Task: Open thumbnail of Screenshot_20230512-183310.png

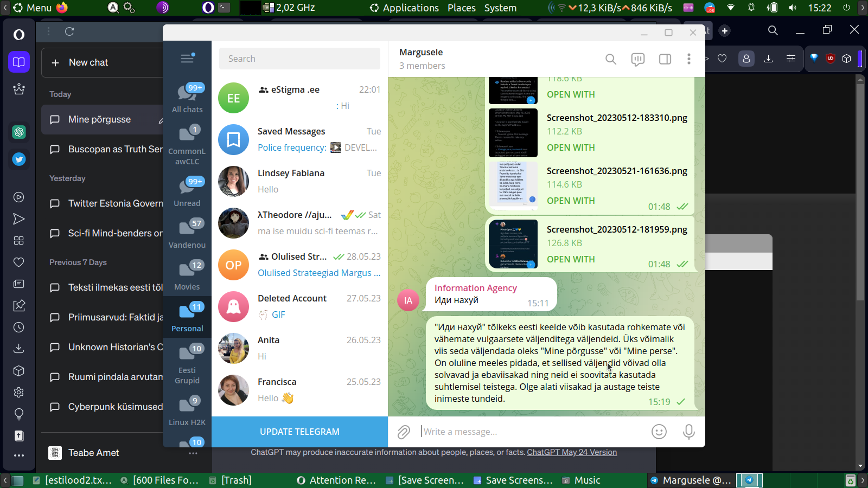Action: [x=513, y=133]
